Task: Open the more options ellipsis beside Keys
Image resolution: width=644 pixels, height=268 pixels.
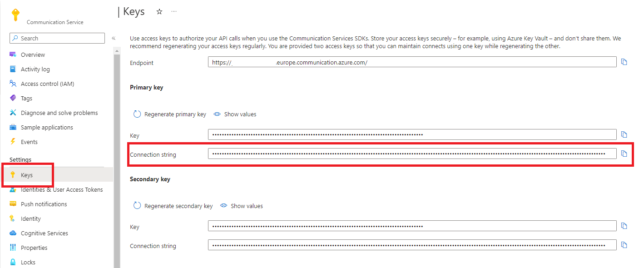Action: pyautogui.click(x=174, y=12)
